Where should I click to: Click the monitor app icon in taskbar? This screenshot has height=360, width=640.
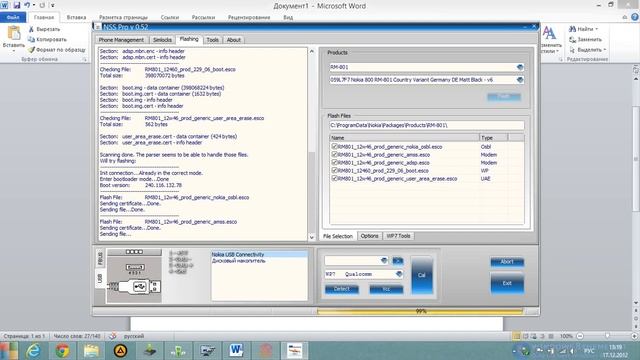[x=207, y=351]
